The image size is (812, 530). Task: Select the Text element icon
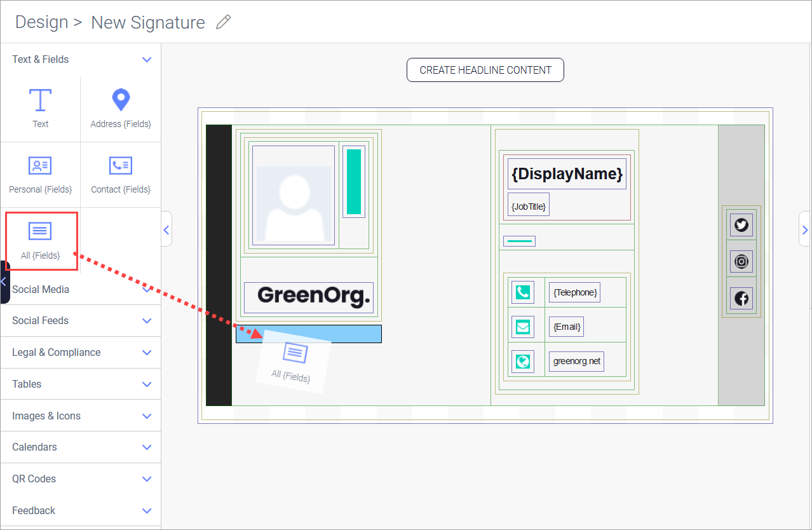click(x=40, y=108)
